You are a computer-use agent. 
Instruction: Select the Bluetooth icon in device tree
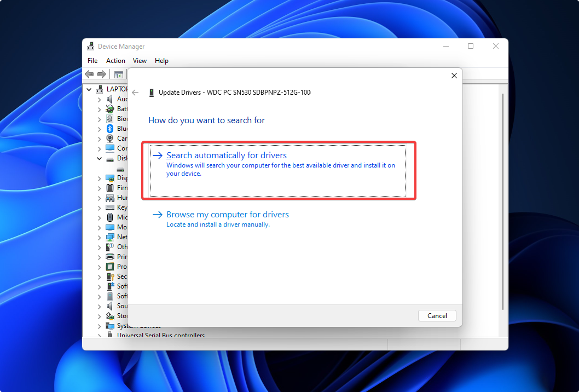click(109, 129)
